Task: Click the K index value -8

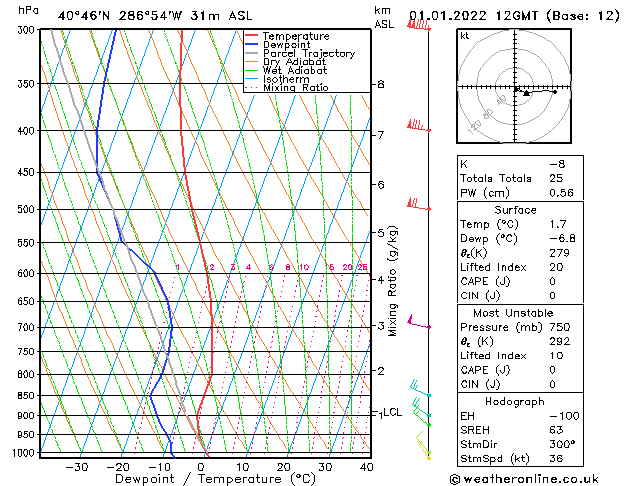Action: point(557,164)
